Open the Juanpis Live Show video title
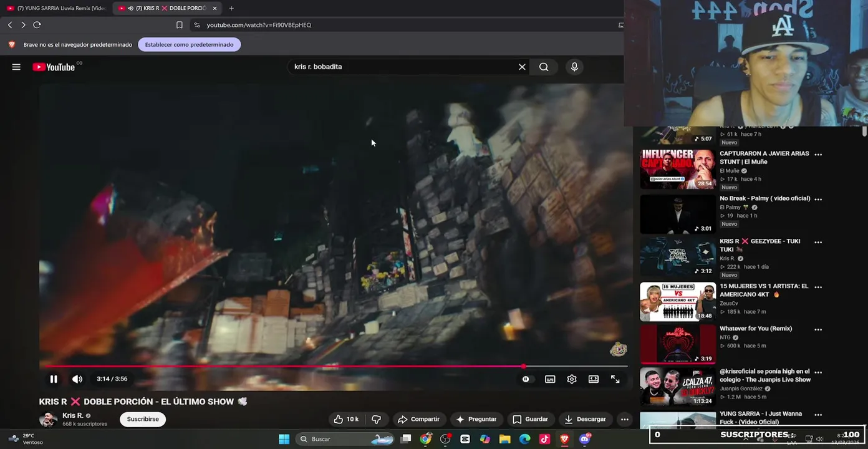The width and height of the screenshot is (868, 449). pos(765,375)
